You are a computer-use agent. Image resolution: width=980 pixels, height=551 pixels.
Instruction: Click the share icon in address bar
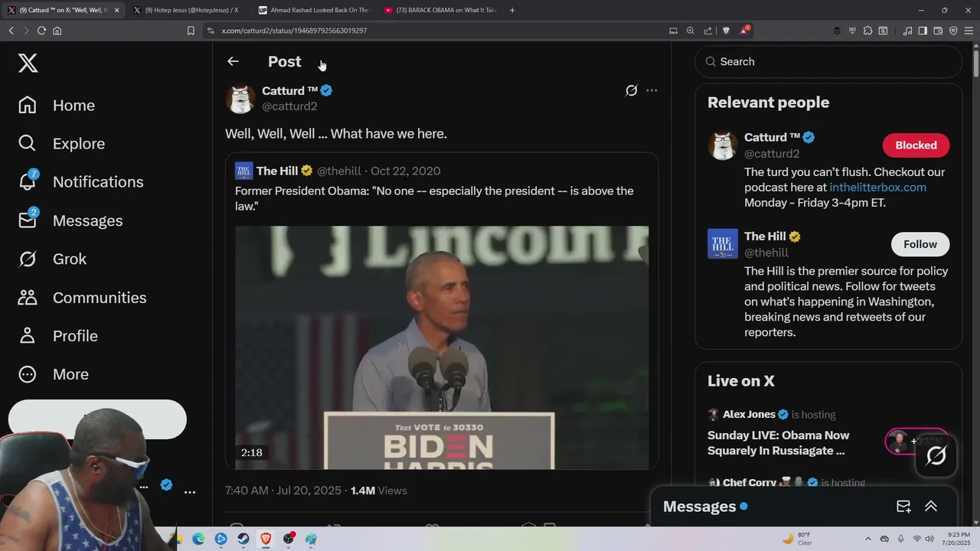pyautogui.click(x=707, y=31)
